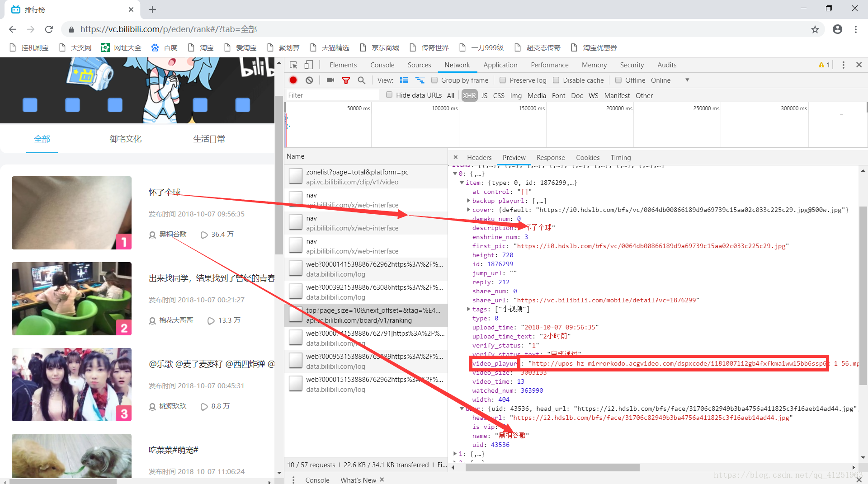This screenshot has width=868, height=484.
Task: Switch to the Elements panel
Action: point(343,65)
